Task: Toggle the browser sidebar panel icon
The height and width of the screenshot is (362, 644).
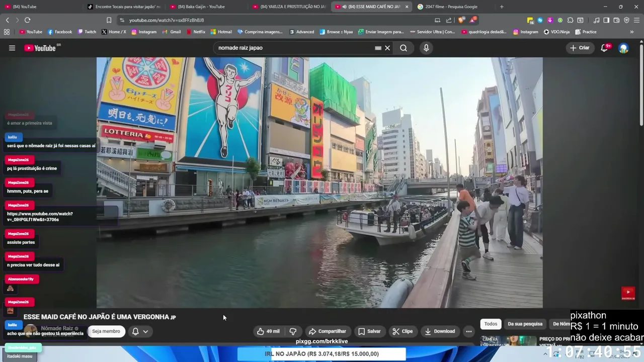Action: (606, 20)
